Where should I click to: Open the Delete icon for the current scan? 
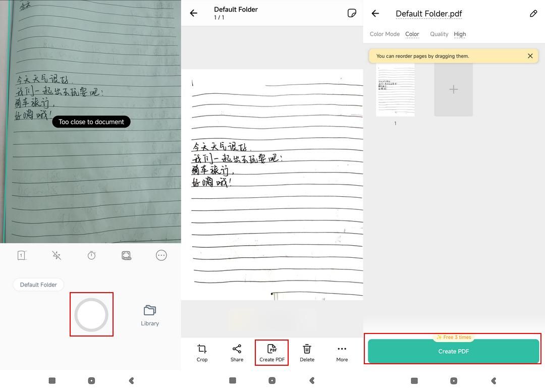coord(307,352)
